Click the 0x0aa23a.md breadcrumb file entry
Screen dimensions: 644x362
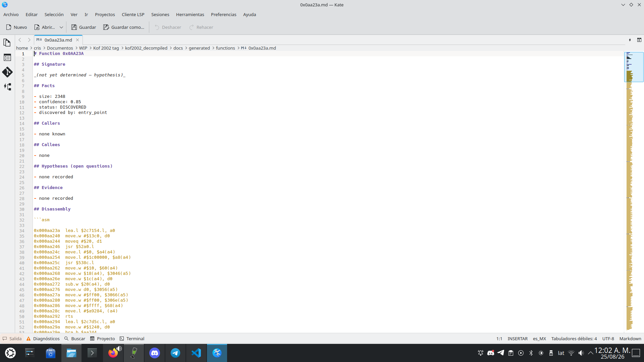pos(259,48)
